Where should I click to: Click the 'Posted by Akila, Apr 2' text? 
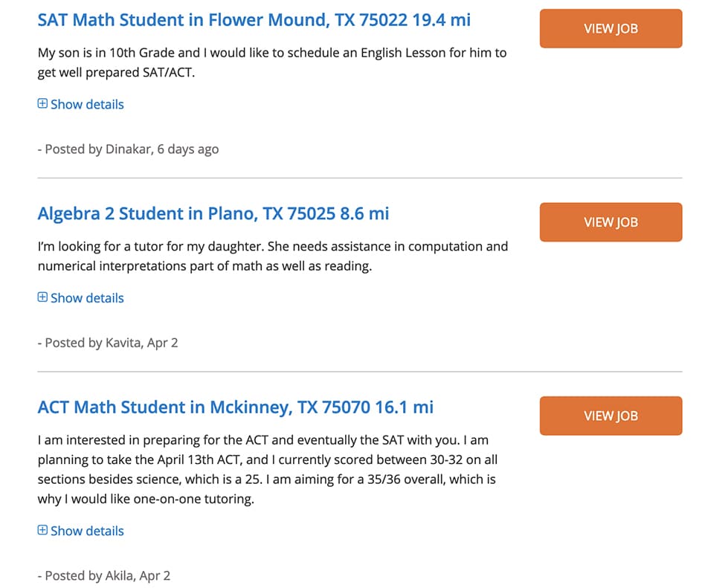(x=104, y=576)
